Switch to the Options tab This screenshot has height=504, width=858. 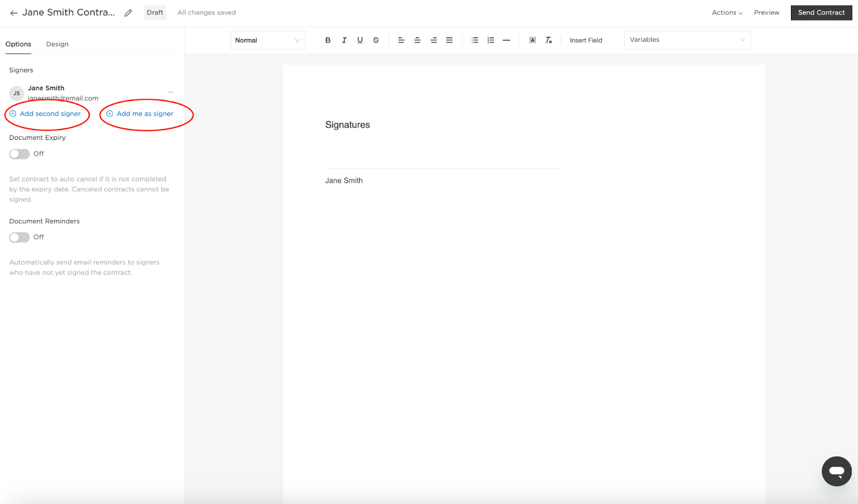pos(18,44)
